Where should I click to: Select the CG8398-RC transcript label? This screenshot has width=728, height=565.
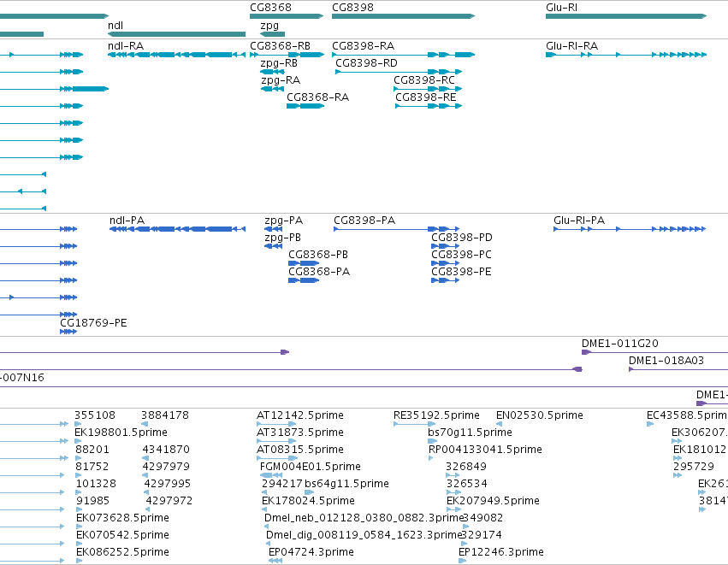tap(424, 80)
